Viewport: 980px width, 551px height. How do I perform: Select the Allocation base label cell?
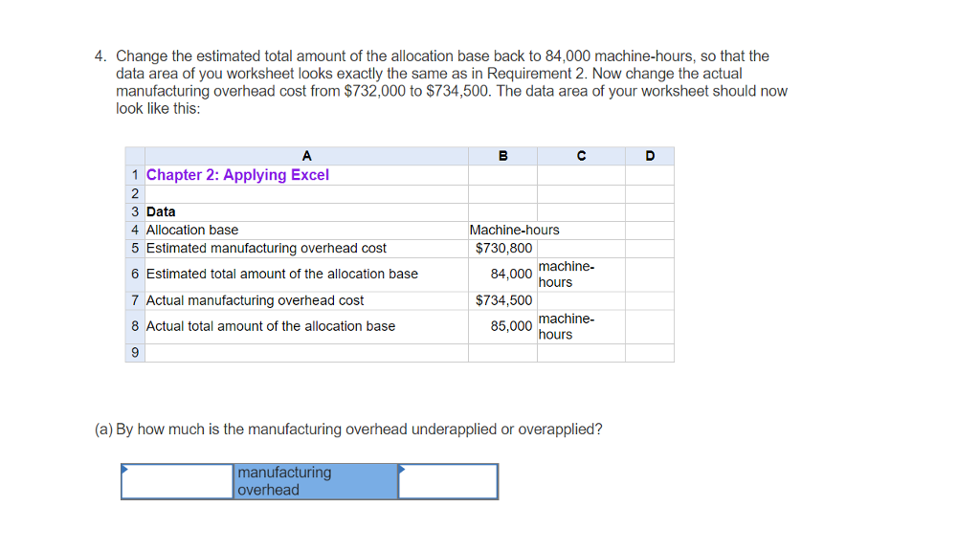(x=191, y=230)
